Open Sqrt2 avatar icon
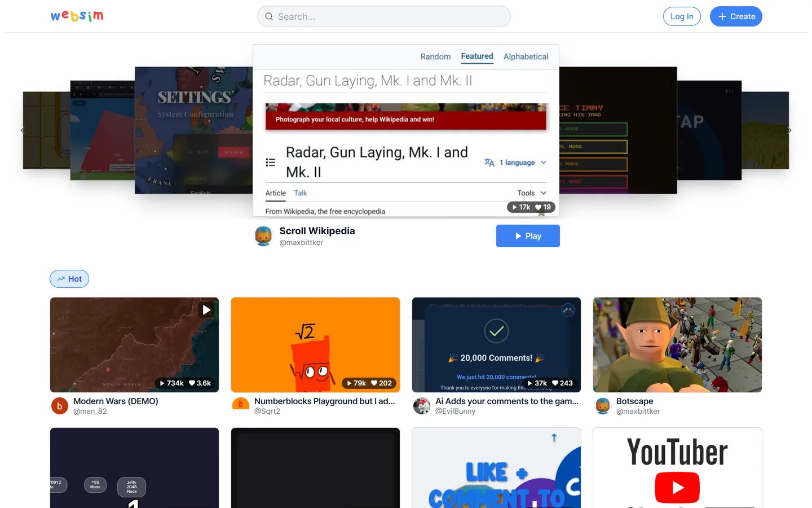This screenshot has height=508, width=812. coord(241,406)
